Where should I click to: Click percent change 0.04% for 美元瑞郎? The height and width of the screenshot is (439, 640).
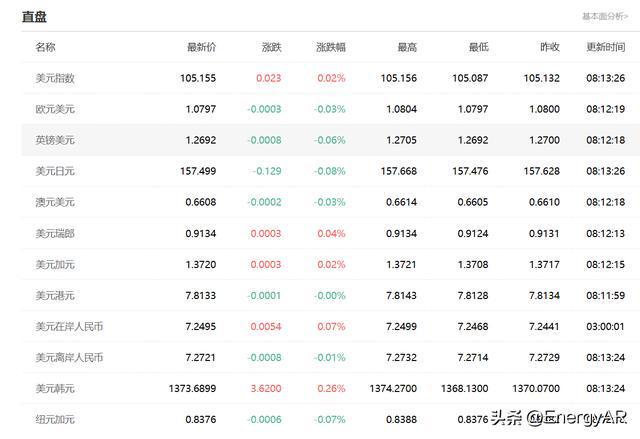tap(331, 233)
